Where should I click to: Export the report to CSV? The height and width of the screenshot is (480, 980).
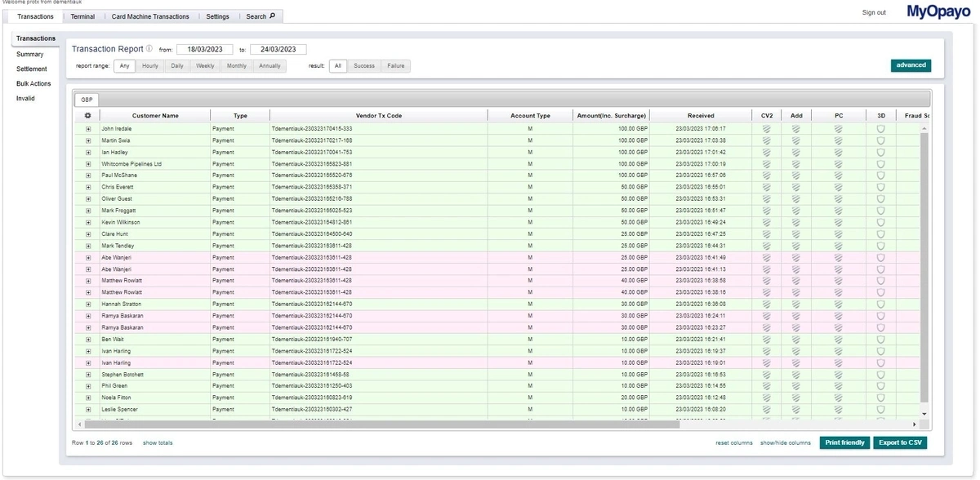coord(899,442)
